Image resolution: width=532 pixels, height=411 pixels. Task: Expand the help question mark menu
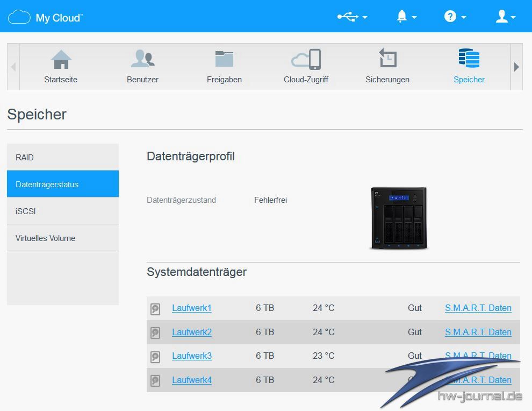coord(455,17)
